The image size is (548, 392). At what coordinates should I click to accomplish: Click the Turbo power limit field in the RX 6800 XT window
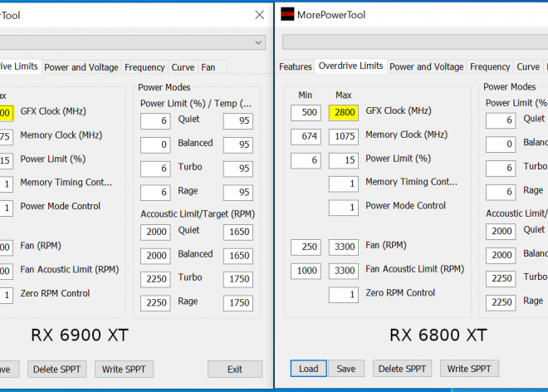(501, 168)
